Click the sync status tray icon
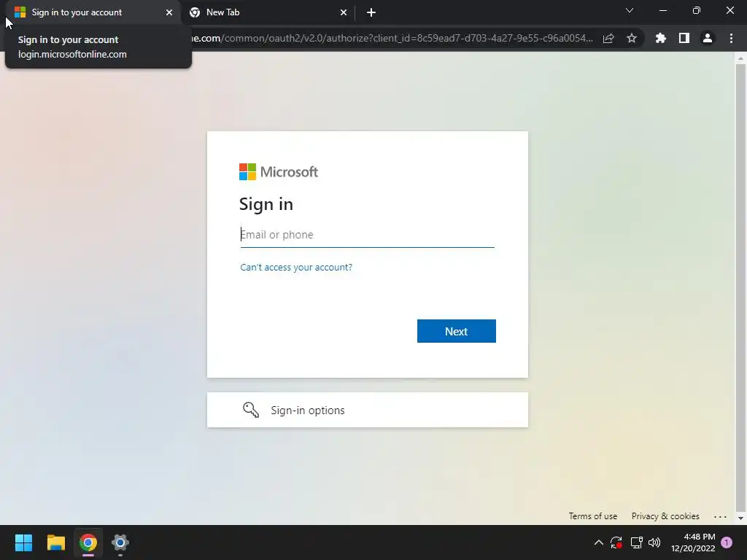The height and width of the screenshot is (560, 747). coord(616,542)
